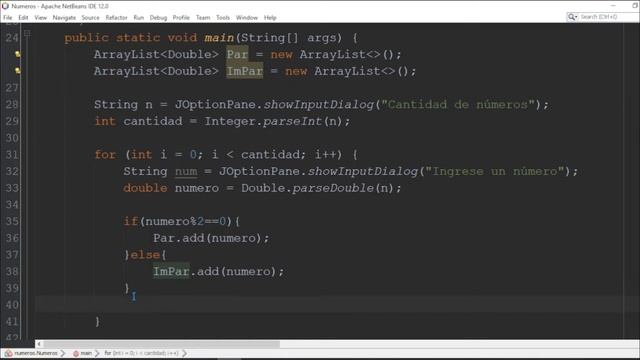This screenshot has height=360, width=640.
Task: Click the numeros.Numeros class breadcrumb icon
Action: [x=8, y=353]
